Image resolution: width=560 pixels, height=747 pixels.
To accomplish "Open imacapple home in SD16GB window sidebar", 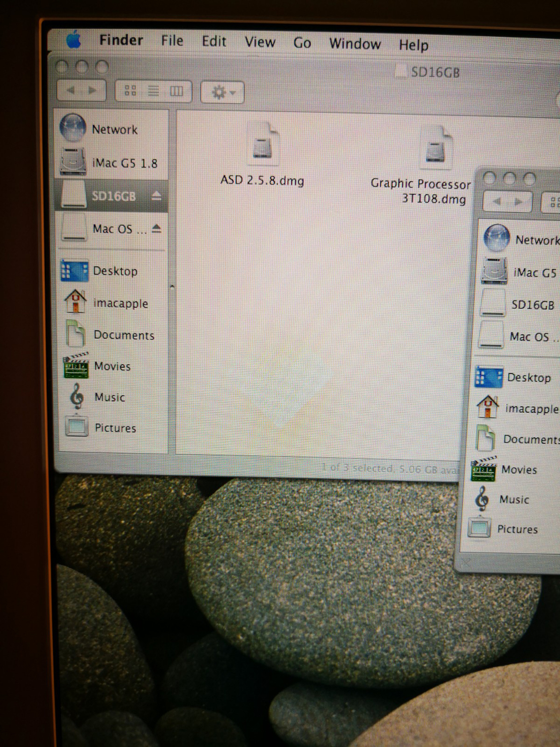I will tap(112, 303).
